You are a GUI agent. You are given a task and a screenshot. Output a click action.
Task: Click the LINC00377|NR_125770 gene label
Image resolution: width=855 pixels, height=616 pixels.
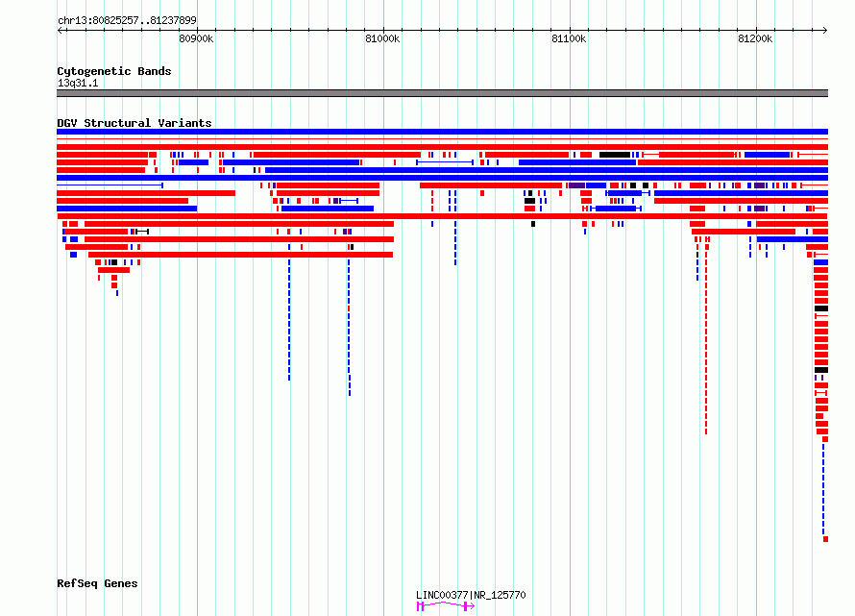[471, 595]
